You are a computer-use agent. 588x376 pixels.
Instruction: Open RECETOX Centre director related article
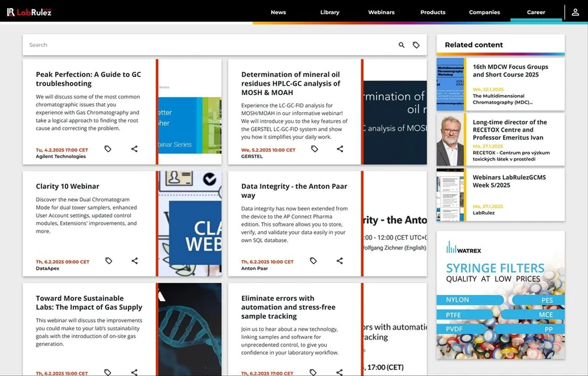pos(510,130)
